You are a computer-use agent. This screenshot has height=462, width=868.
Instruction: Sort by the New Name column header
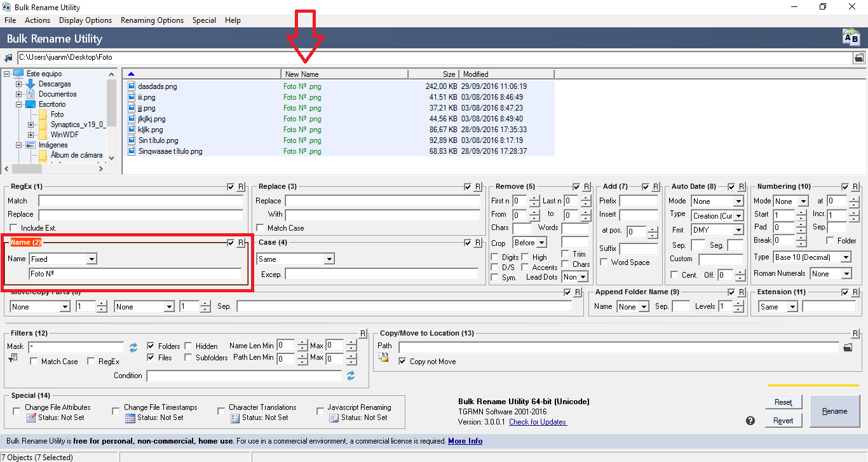[x=344, y=74]
